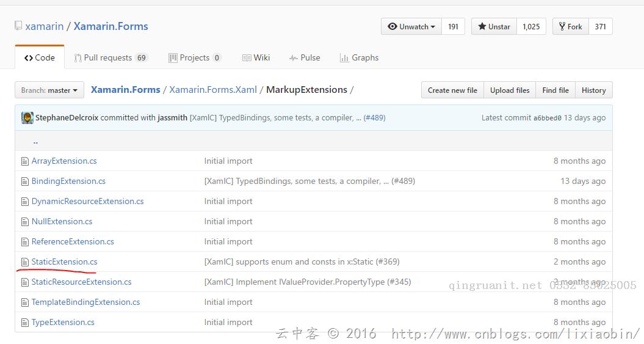
Task: Click '2 months ago' in StaticExtension.cs row
Action: 579,262
